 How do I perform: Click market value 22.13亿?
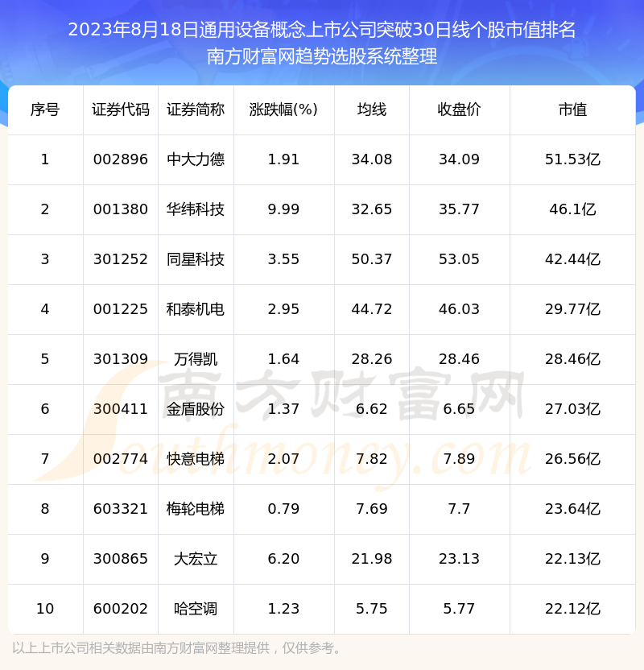coord(572,559)
